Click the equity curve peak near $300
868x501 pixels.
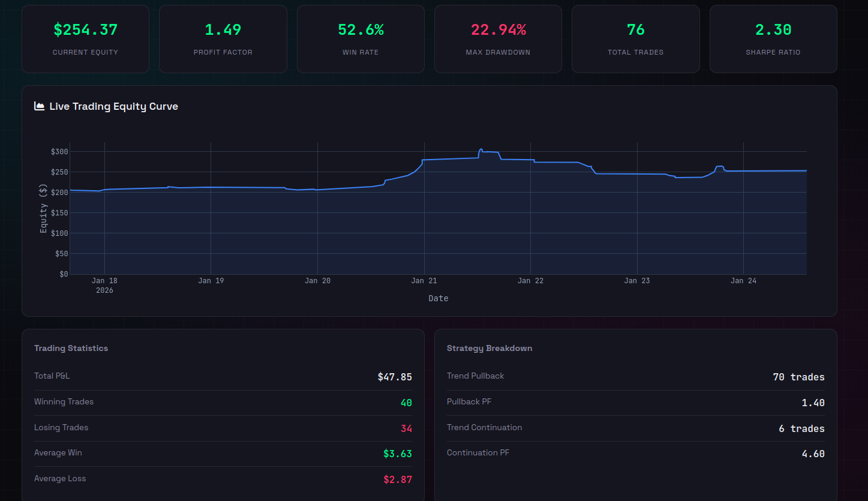click(480, 149)
